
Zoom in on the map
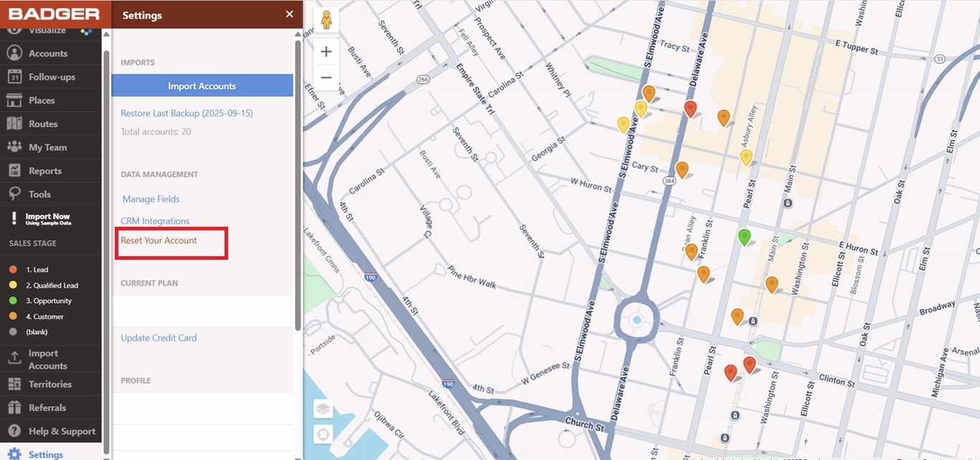(326, 52)
